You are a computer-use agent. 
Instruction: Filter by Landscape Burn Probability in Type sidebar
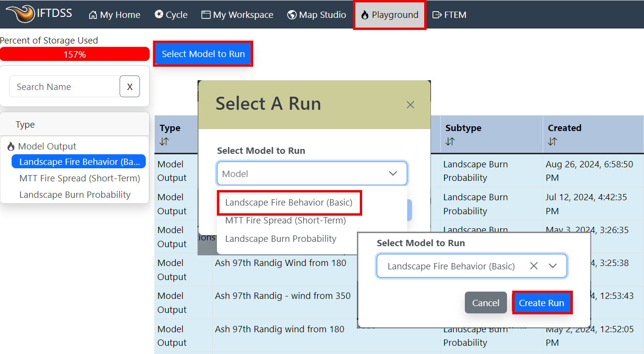click(x=75, y=195)
